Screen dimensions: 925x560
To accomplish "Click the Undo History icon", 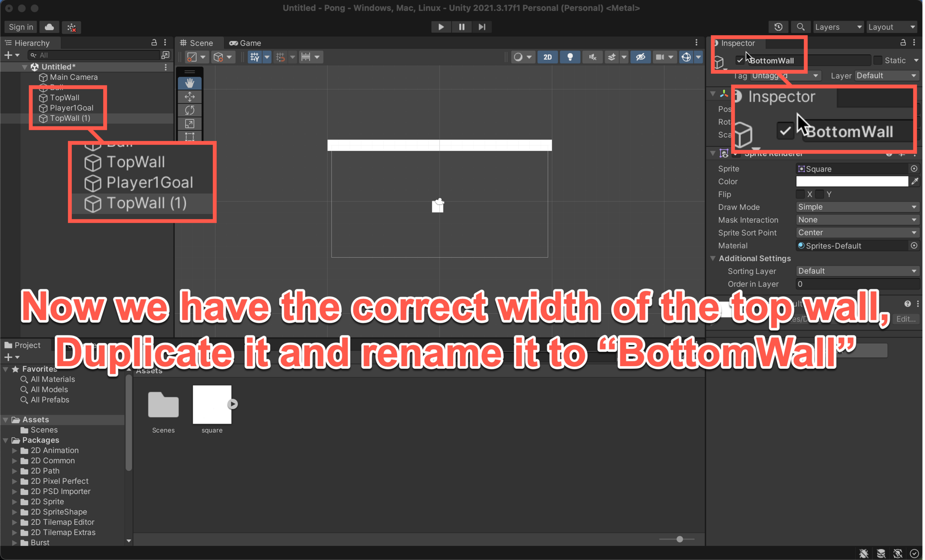I will pyautogui.click(x=778, y=27).
